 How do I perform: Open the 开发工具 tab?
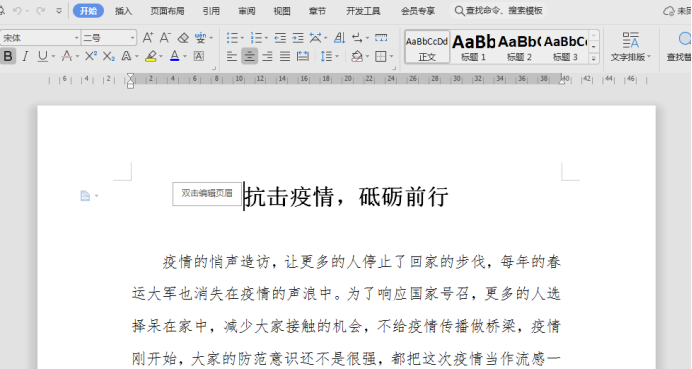point(363,11)
